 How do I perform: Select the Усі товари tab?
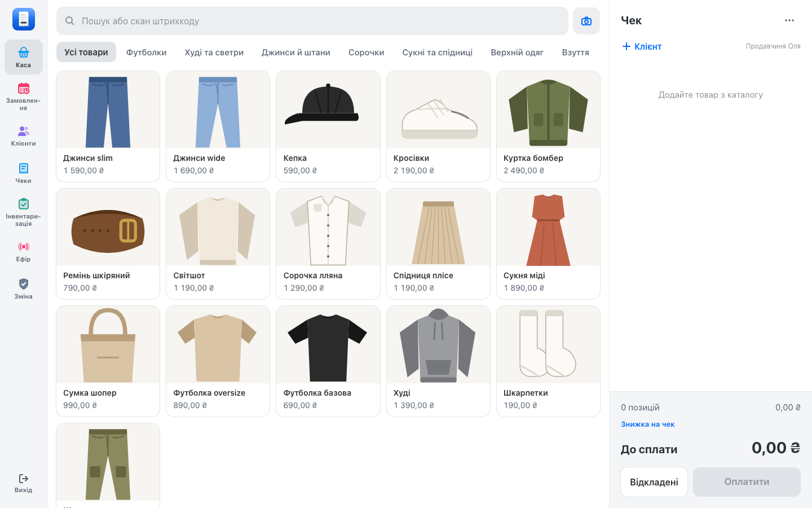[86, 52]
